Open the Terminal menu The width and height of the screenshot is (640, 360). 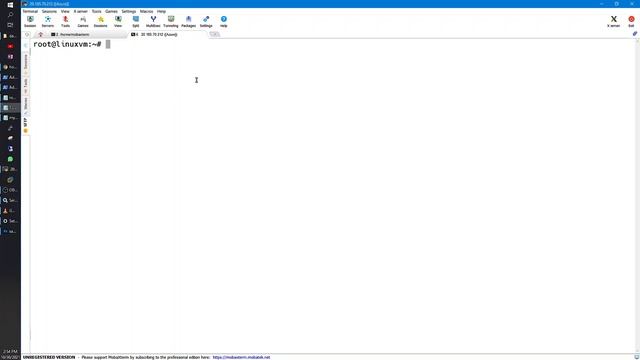30,11
